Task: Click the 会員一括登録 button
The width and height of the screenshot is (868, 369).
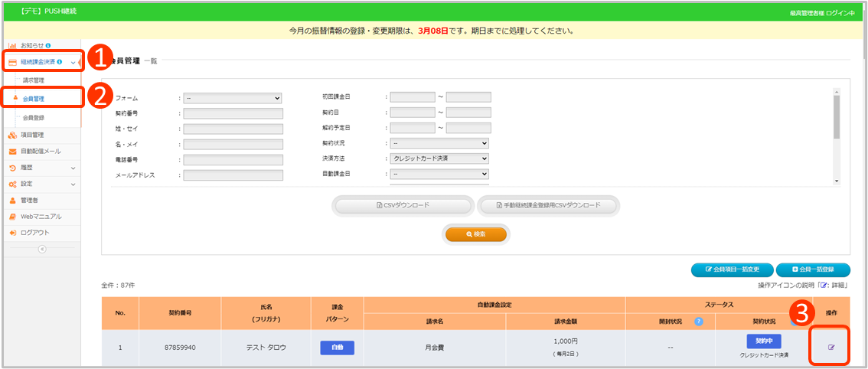Action: click(811, 269)
